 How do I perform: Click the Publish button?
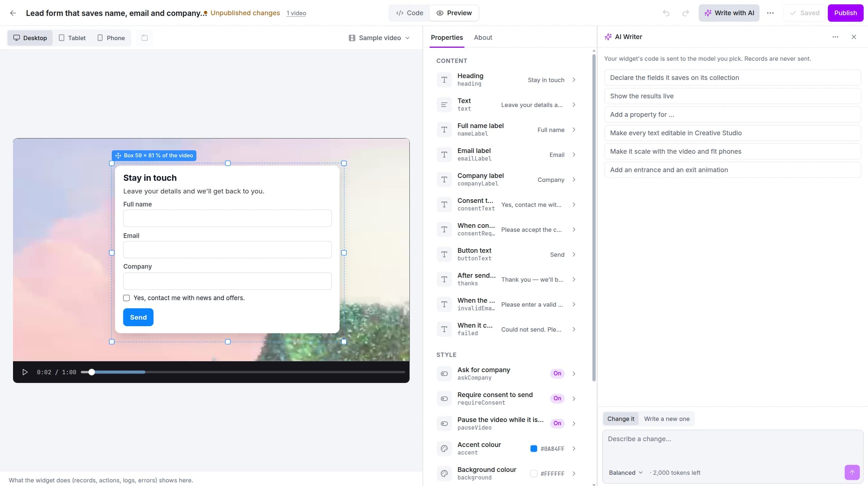click(x=845, y=13)
